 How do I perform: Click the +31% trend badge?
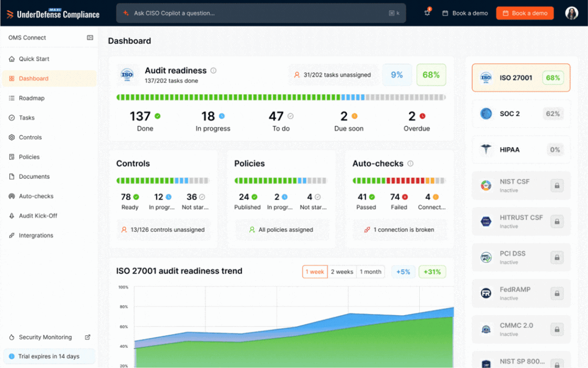(x=432, y=272)
